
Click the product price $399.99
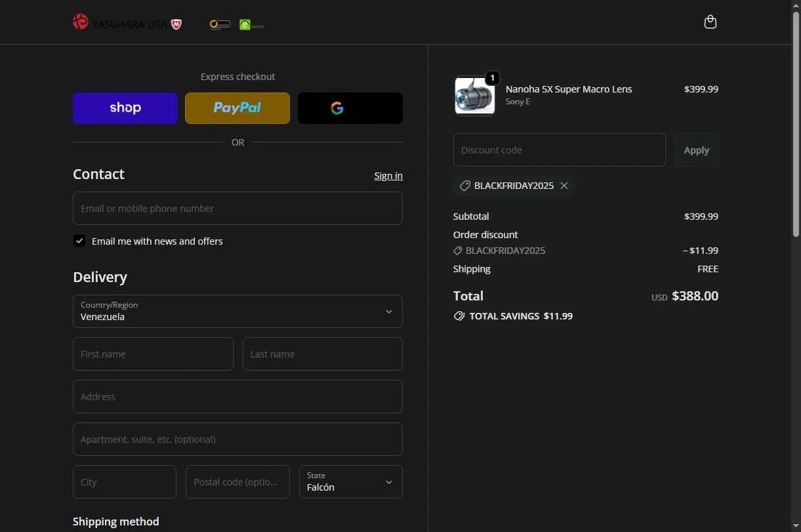point(701,89)
